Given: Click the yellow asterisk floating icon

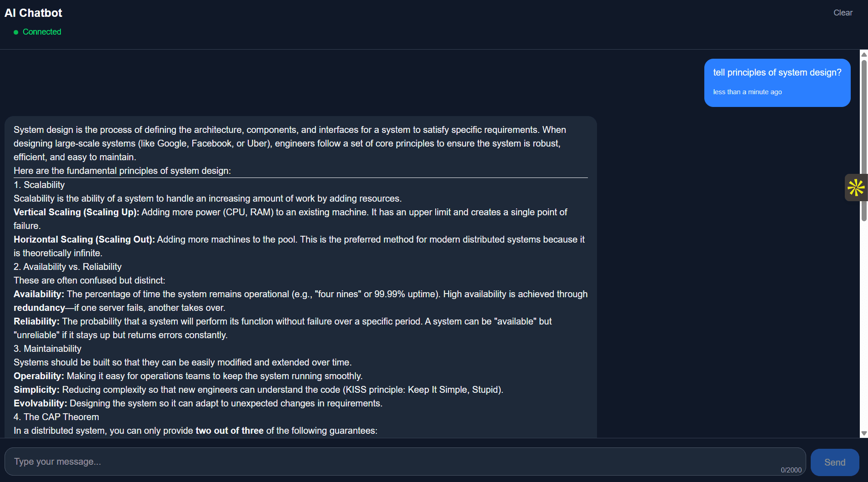Looking at the screenshot, I should click(856, 188).
